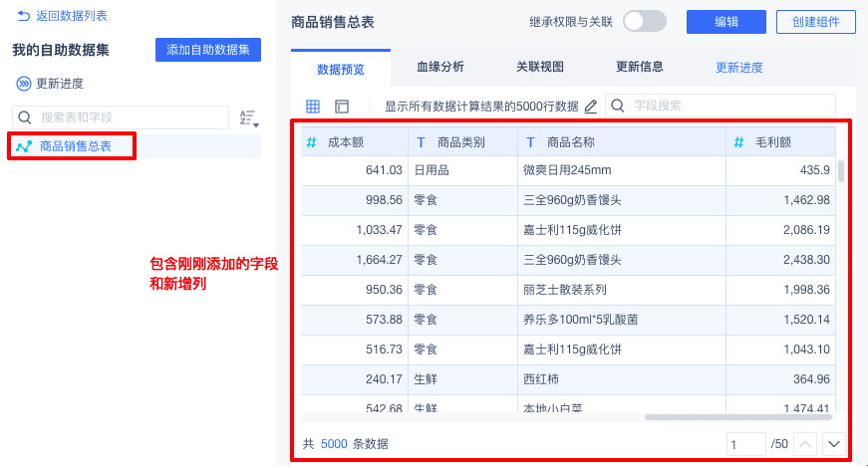Click 1,664.27 cost cell
Image resolution: width=868 pixels, height=468 pixels.
coord(355,260)
